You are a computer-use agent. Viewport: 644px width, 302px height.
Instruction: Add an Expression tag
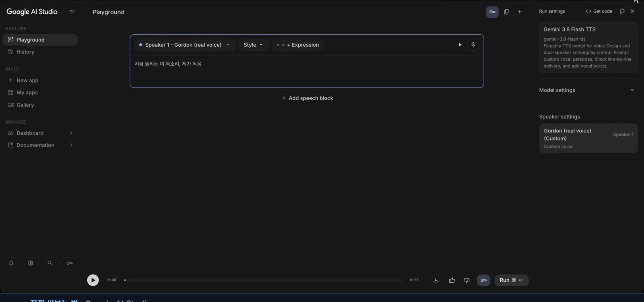(x=298, y=45)
